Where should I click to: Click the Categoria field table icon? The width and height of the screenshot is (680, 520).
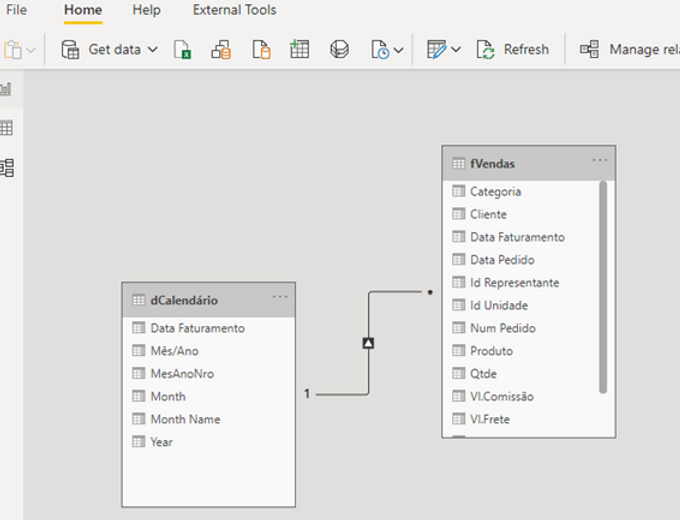pyautogui.click(x=458, y=191)
